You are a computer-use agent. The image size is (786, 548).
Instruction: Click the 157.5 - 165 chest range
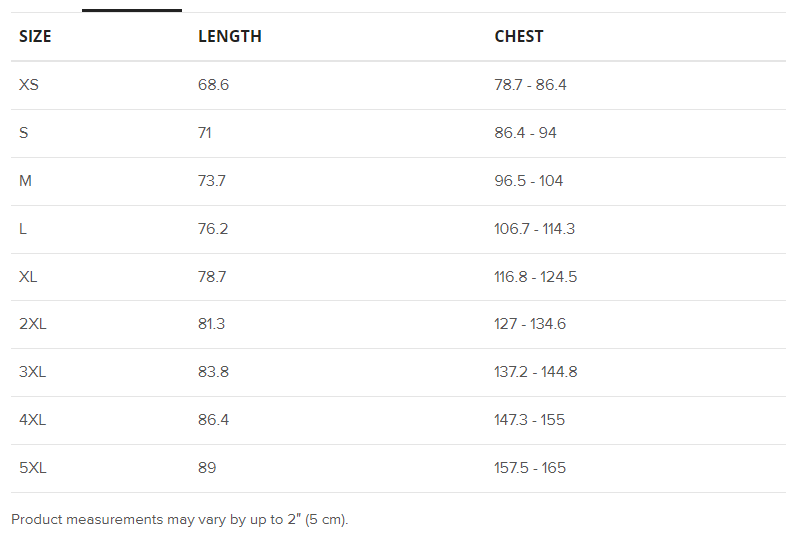pos(529,468)
